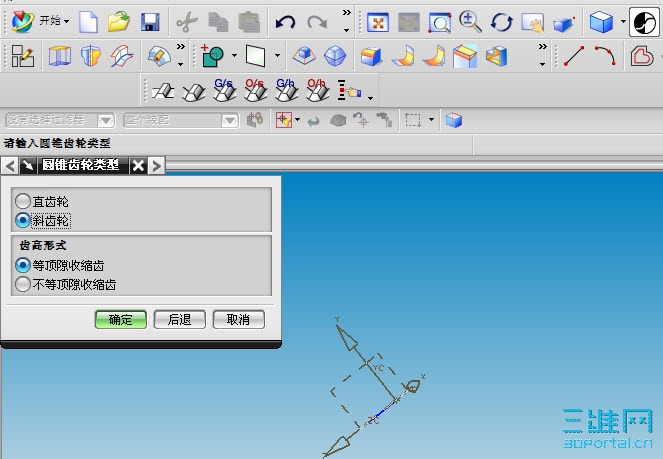Select 等顶隙收缩齿 radio option
This screenshot has height=459, width=663.
tap(22, 265)
